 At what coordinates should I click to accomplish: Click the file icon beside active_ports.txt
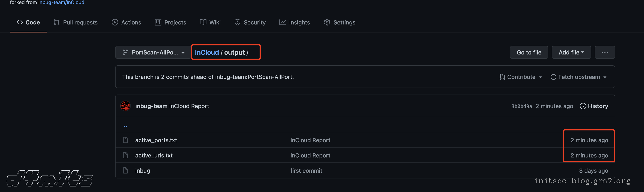(125, 140)
